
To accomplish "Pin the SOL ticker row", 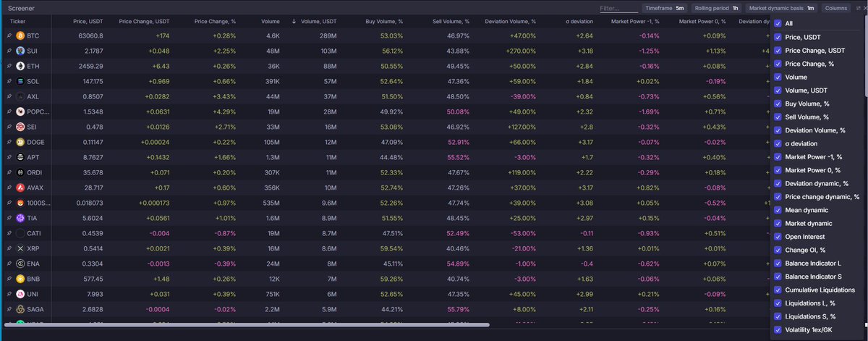I will tap(9, 81).
